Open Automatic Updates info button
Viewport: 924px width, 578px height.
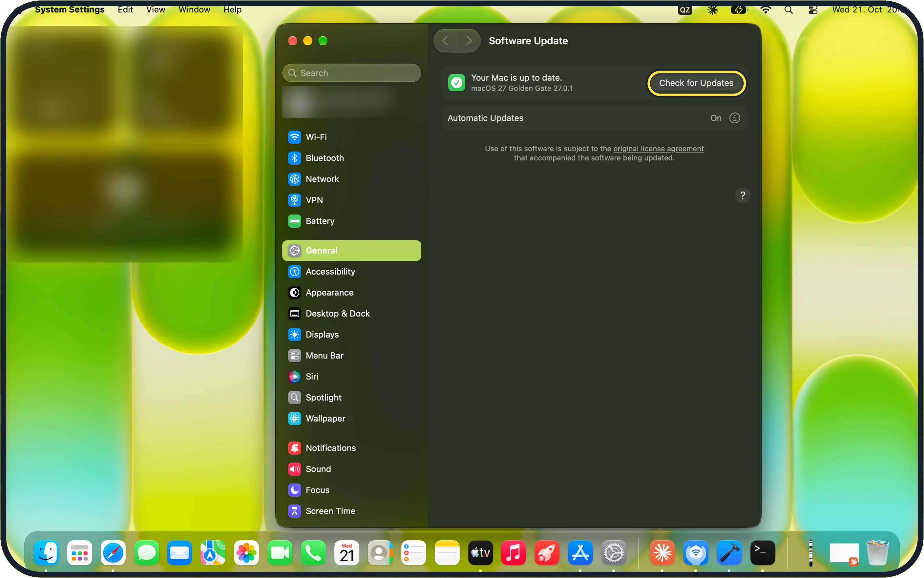point(734,118)
